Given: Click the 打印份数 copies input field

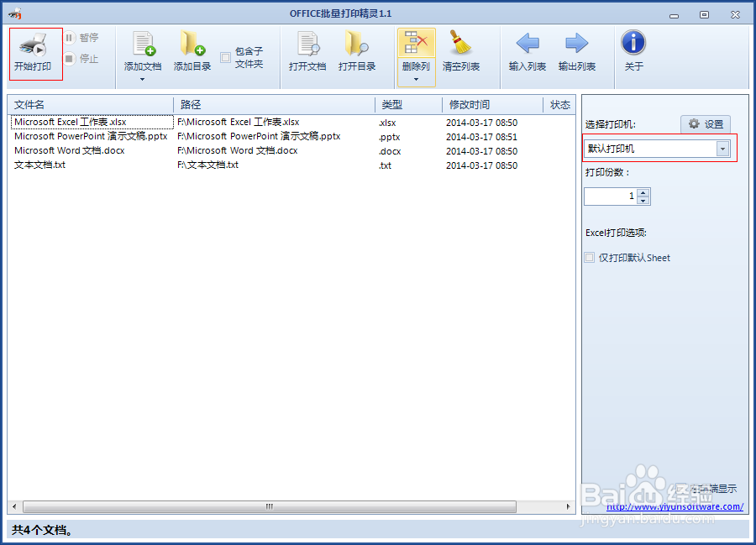Looking at the screenshot, I should point(611,197).
